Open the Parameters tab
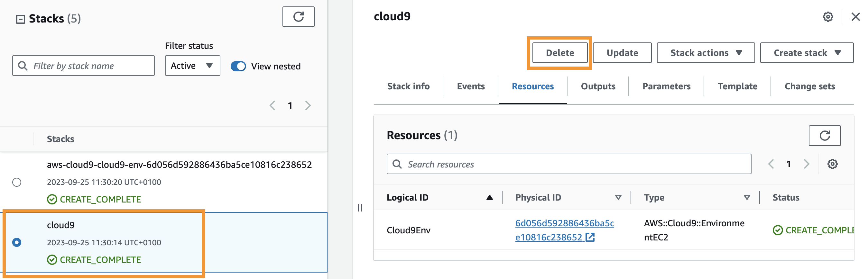The image size is (868, 279). click(x=666, y=86)
